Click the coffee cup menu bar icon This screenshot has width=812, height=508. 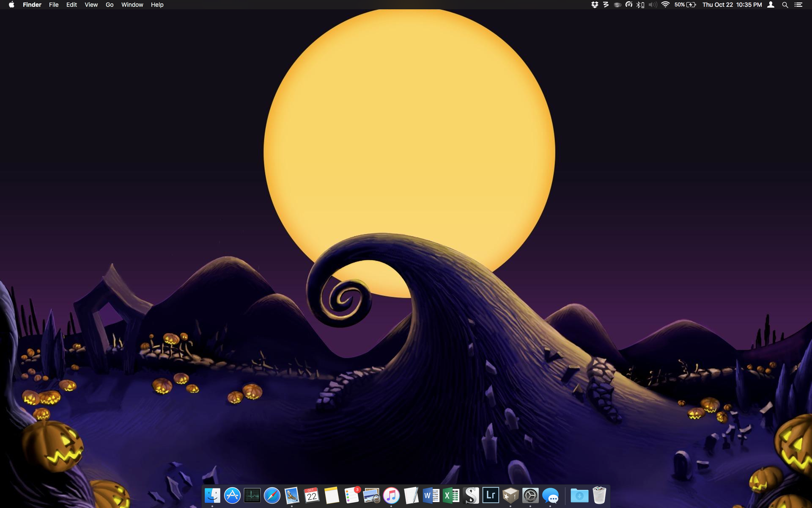(617, 5)
